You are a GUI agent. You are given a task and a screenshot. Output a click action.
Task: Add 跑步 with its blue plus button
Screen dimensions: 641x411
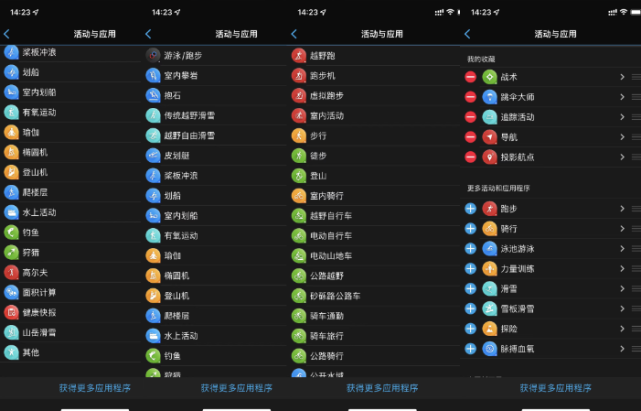[471, 209]
